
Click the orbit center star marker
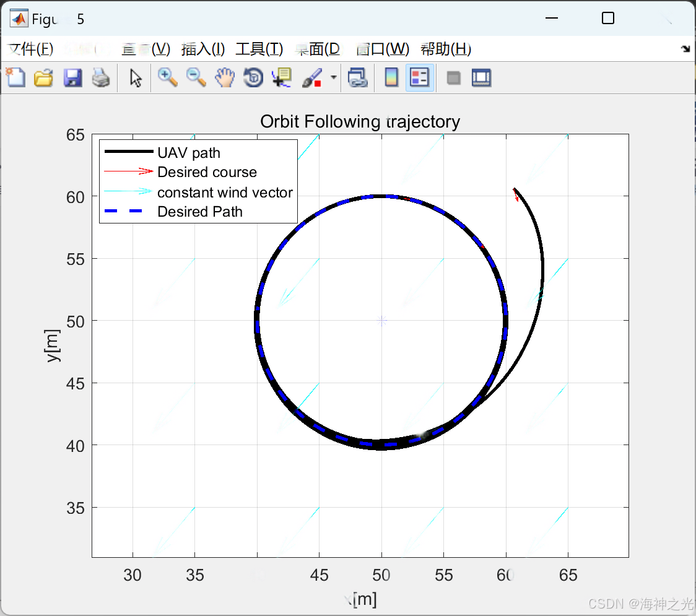click(381, 321)
